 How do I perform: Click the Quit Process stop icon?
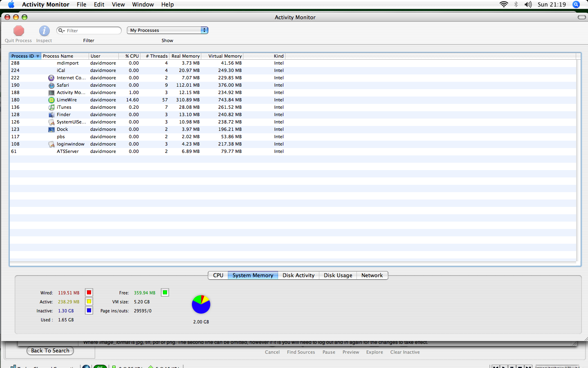pos(19,31)
